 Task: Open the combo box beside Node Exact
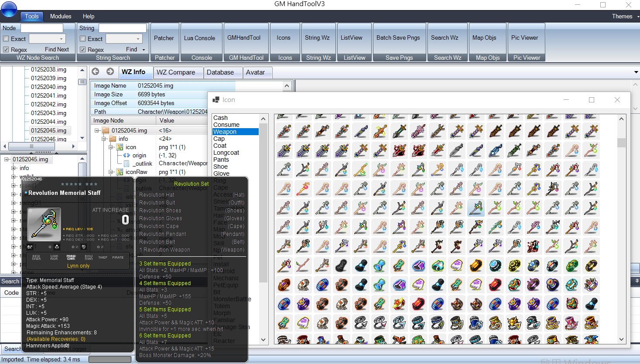(47, 39)
